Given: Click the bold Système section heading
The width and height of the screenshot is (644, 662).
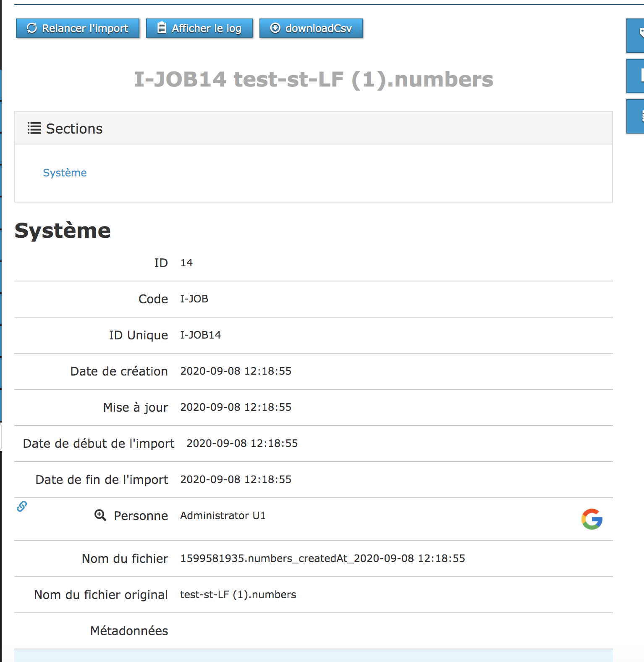Looking at the screenshot, I should [x=63, y=231].
